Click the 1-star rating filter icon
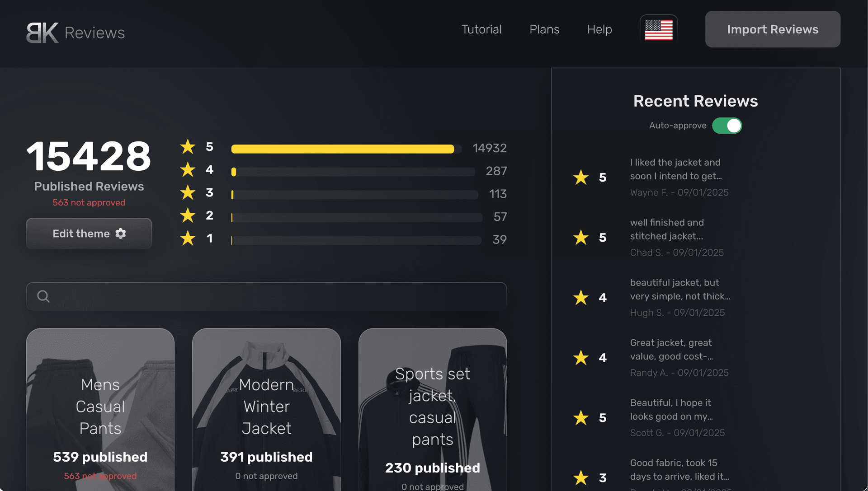 click(x=189, y=238)
